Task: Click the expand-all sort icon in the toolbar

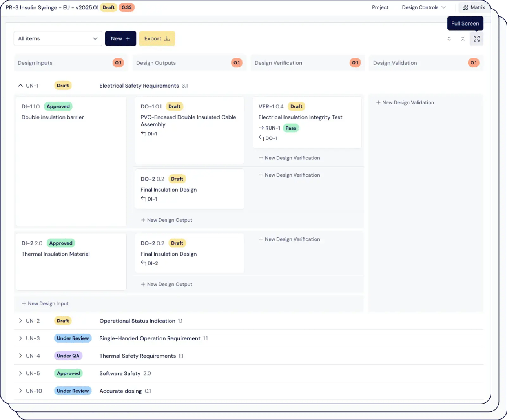Action: pyautogui.click(x=449, y=38)
